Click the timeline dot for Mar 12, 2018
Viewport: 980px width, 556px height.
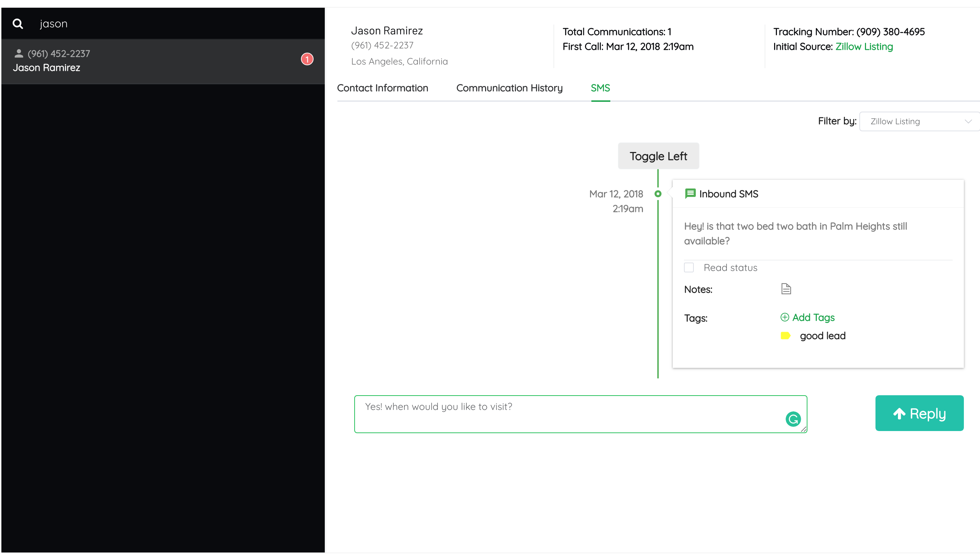[x=658, y=194]
